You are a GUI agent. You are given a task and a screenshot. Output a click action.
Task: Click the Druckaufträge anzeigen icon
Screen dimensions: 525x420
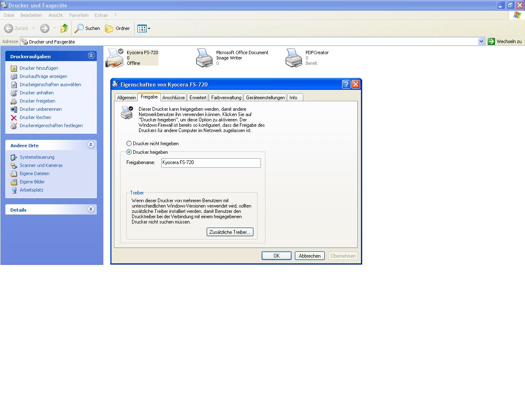point(14,77)
